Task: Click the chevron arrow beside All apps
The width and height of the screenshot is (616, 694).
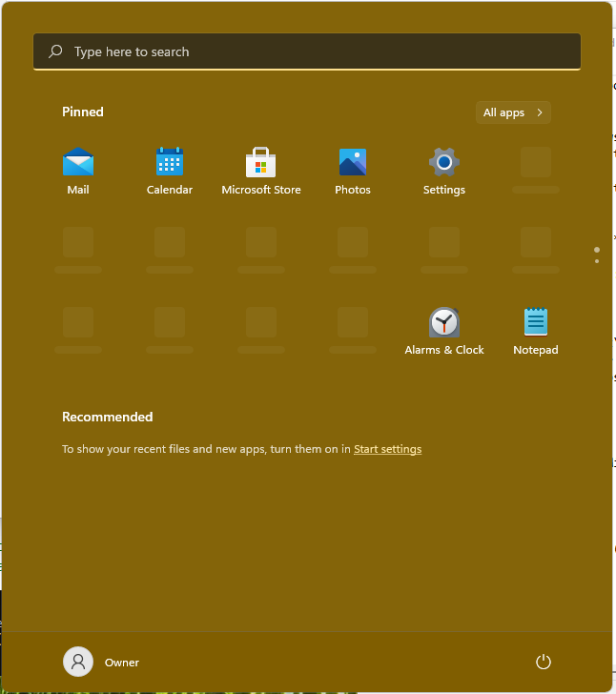Action: point(540,112)
